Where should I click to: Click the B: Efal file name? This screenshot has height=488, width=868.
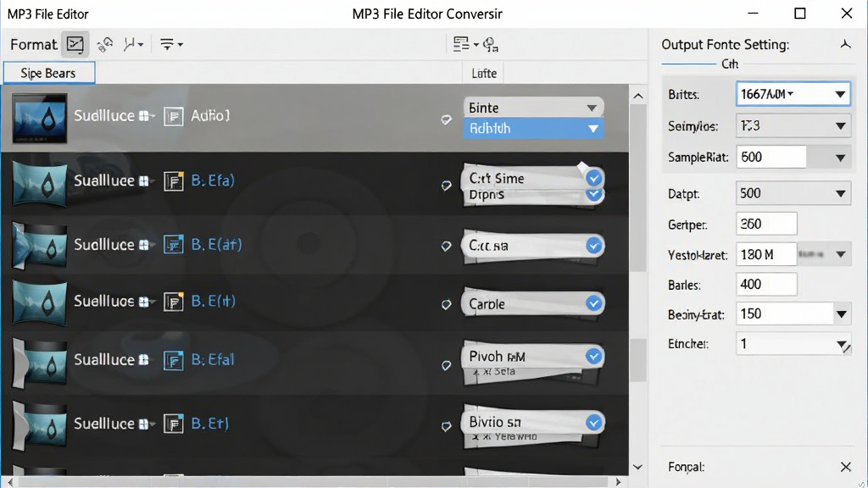pos(213,359)
